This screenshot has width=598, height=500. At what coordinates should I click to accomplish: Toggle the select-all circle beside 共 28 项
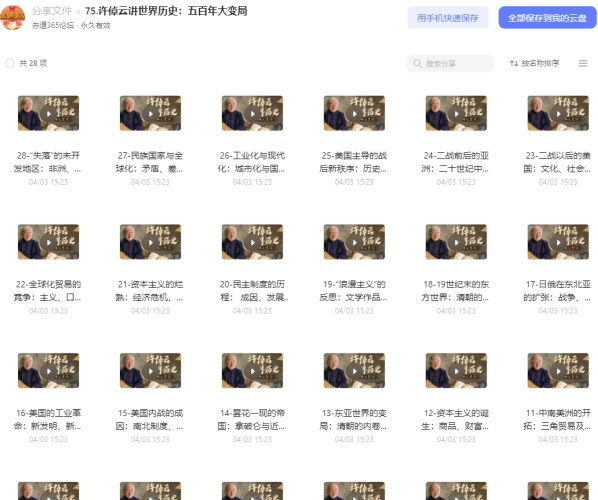point(10,63)
